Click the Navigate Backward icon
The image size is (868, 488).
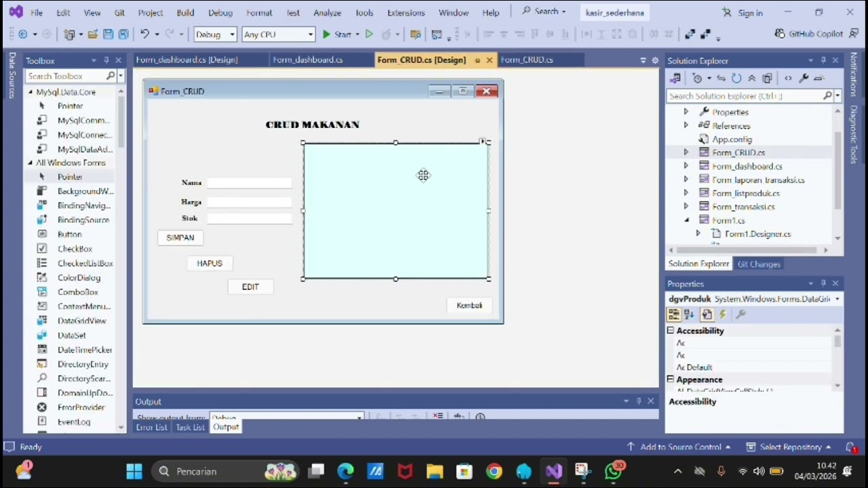[22, 34]
